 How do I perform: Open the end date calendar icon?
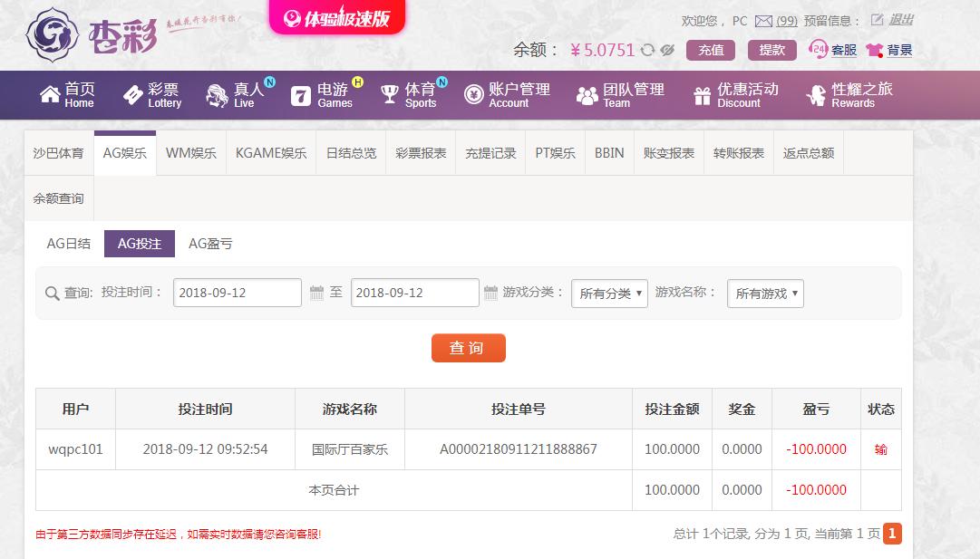(490, 293)
